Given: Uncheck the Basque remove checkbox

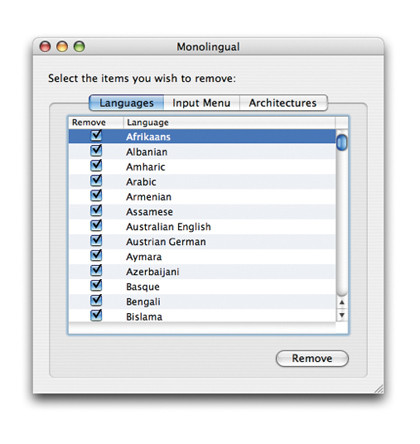Looking at the screenshot, I should pos(96,286).
